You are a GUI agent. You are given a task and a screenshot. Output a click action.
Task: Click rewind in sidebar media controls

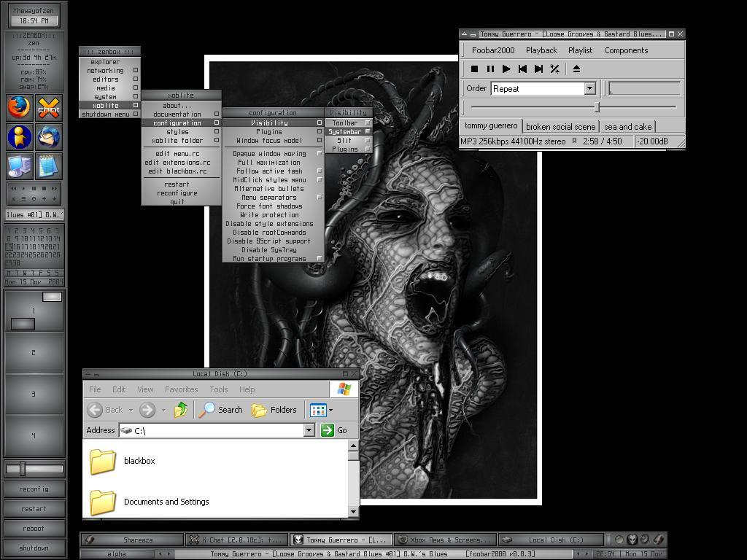click(14, 189)
